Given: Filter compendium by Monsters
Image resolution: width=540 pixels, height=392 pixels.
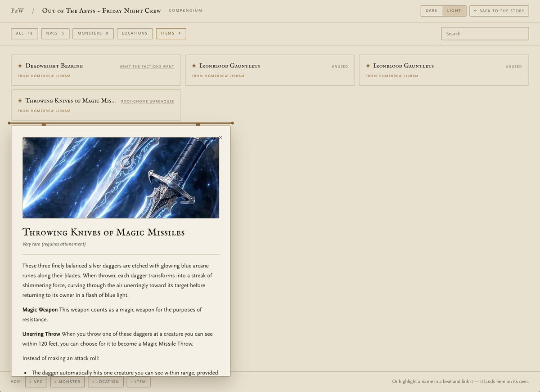Looking at the screenshot, I should point(93,34).
